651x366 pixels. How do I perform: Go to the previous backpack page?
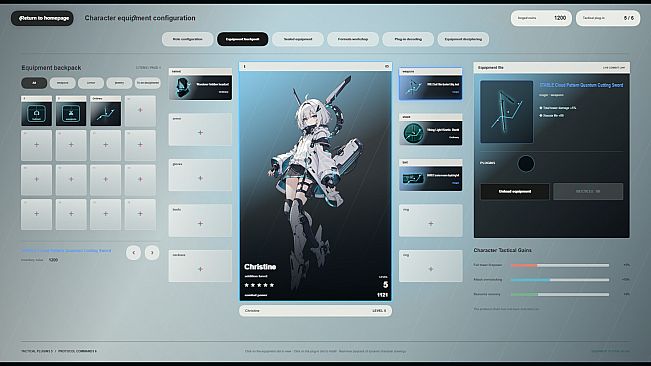133,253
